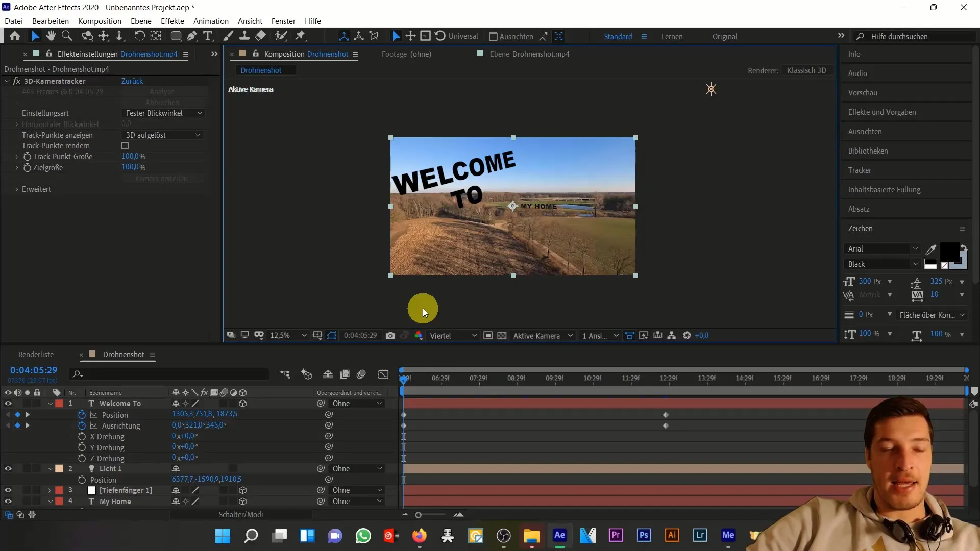Open the Komposition menu
The width and height of the screenshot is (980, 551).
point(100,21)
